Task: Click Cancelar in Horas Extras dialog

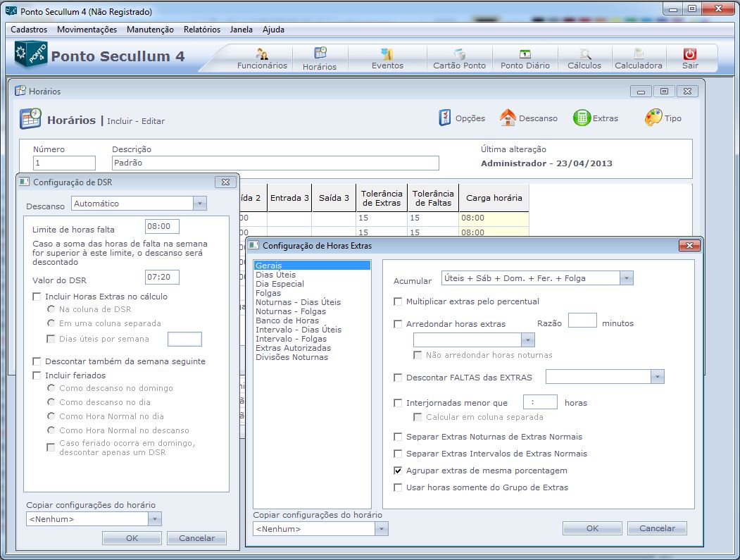Action: 657,528
